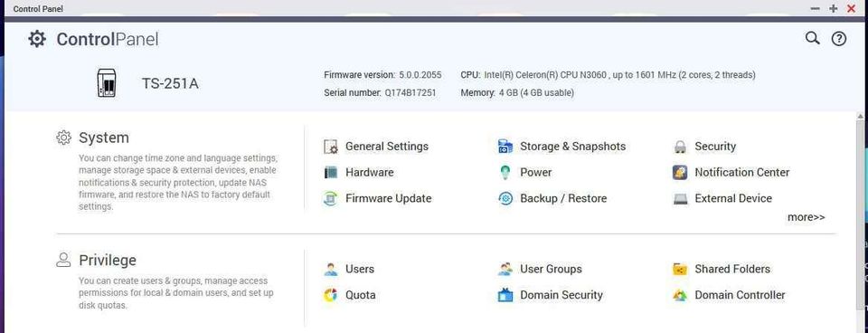Open the Quota settings link
Screen dimensions: 868x333
361,295
